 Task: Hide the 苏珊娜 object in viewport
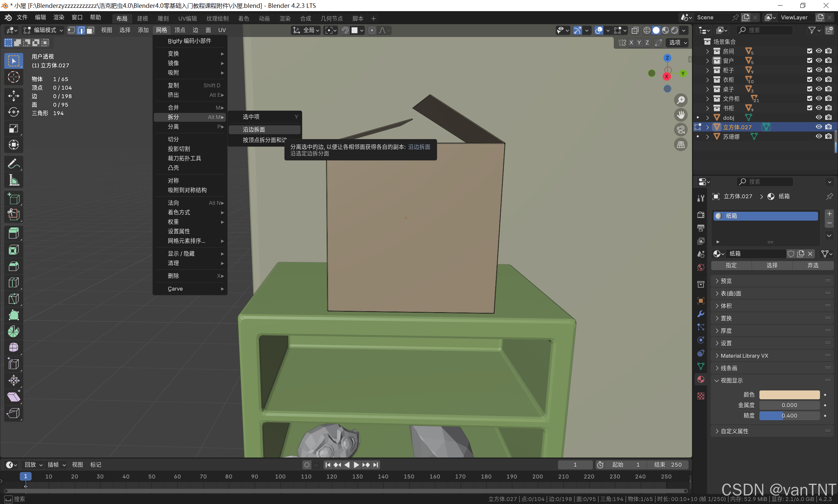819,136
